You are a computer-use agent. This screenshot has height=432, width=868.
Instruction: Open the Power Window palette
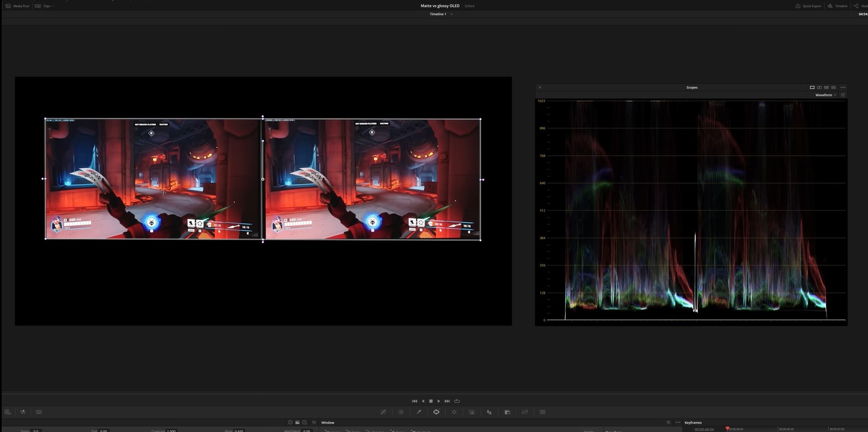(x=436, y=412)
